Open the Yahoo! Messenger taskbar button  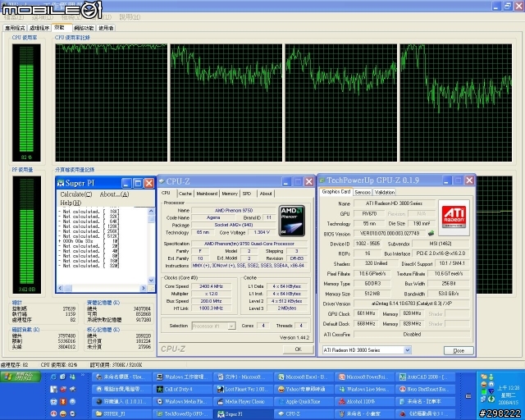coord(304,389)
